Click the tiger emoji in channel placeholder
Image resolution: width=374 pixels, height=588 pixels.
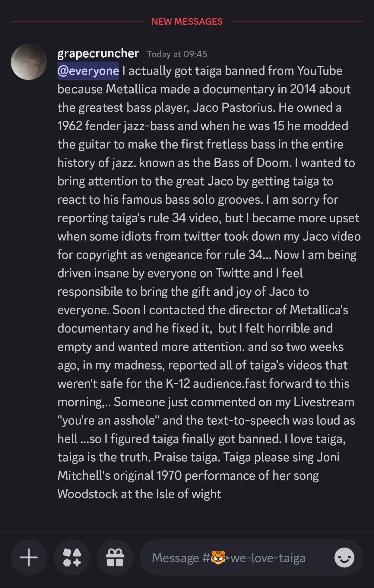(218, 558)
